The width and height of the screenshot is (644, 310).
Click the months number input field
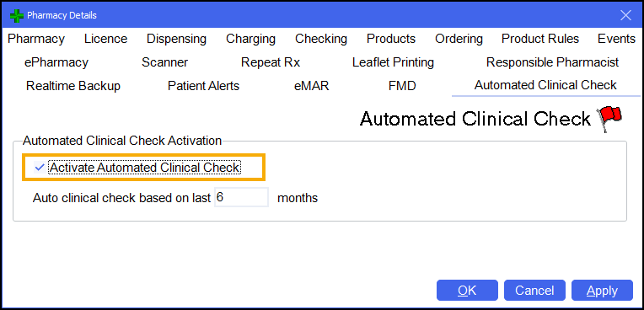[241, 197]
